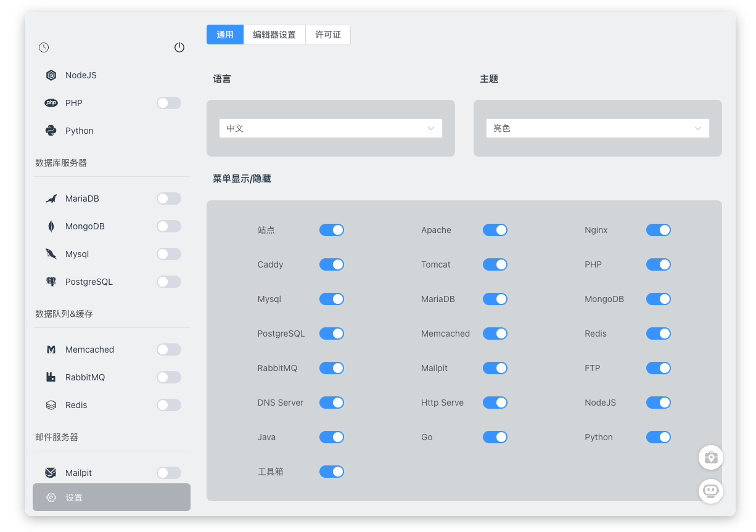The image size is (756, 532).
Task: Click the power icon in the sidebar header
Action: coord(179,47)
